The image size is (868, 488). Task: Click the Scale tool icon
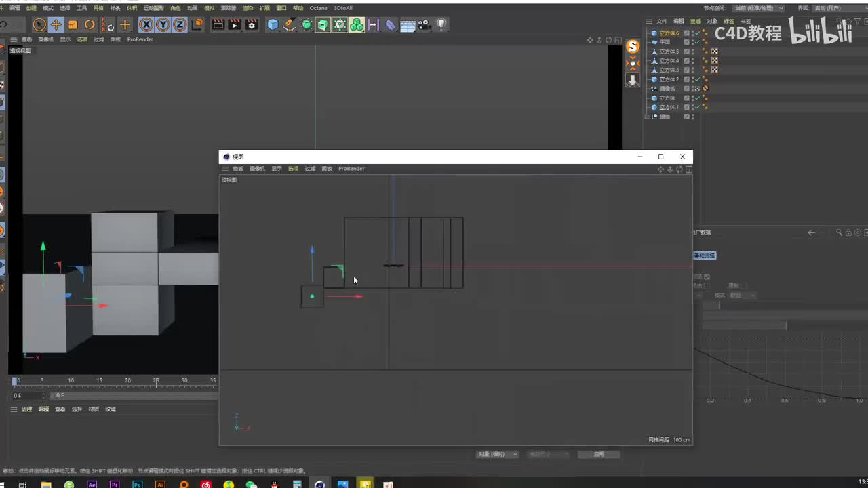[x=73, y=25]
